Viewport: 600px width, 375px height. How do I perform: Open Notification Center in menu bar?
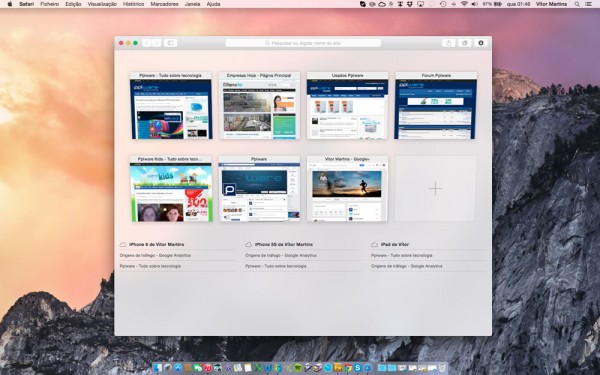coord(589,4)
